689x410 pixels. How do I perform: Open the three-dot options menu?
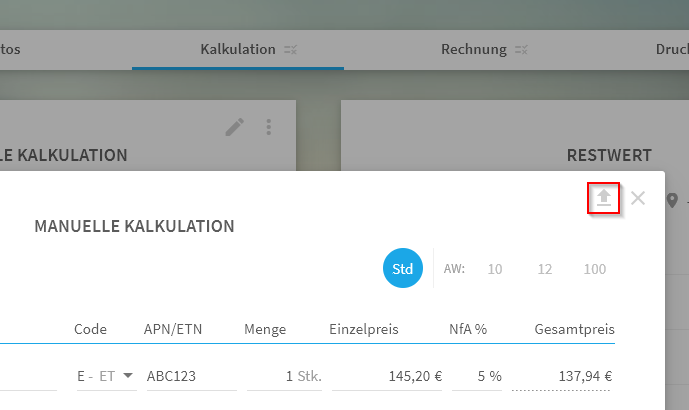coord(268,127)
